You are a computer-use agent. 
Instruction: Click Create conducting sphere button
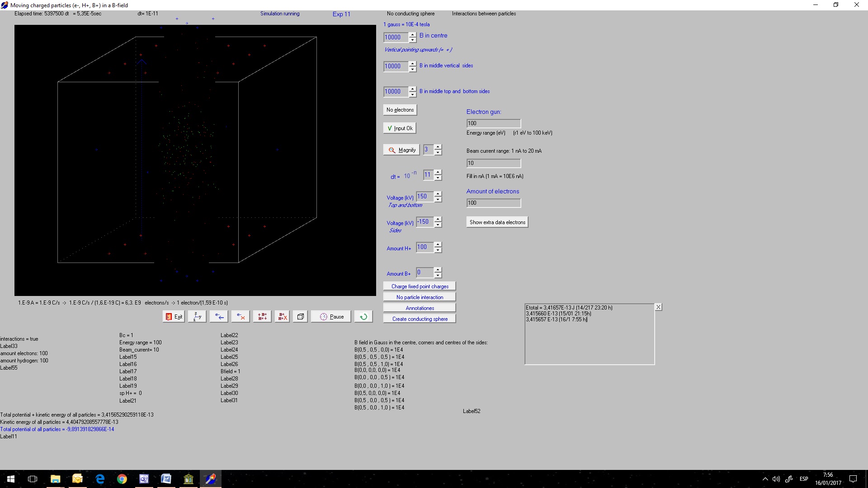tap(420, 319)
